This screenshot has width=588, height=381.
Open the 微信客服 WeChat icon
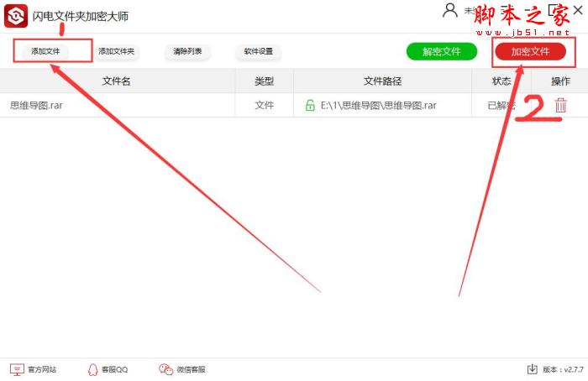tap(165, 369)
